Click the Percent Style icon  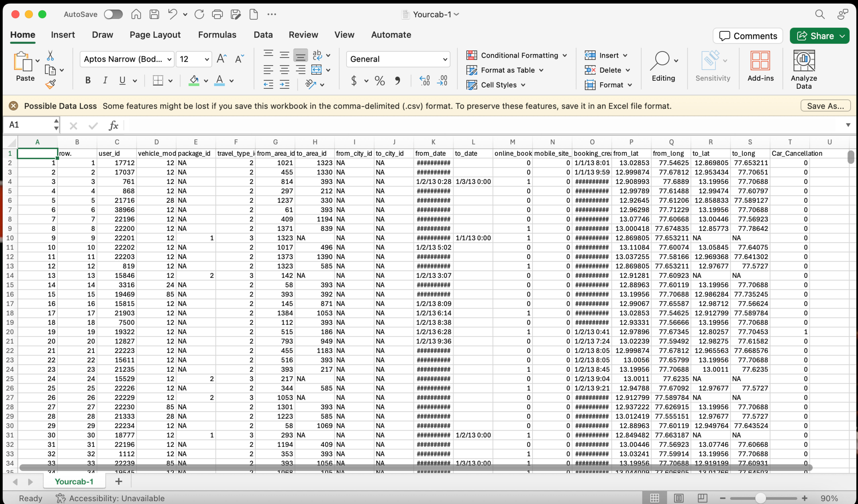click(379, 81)
